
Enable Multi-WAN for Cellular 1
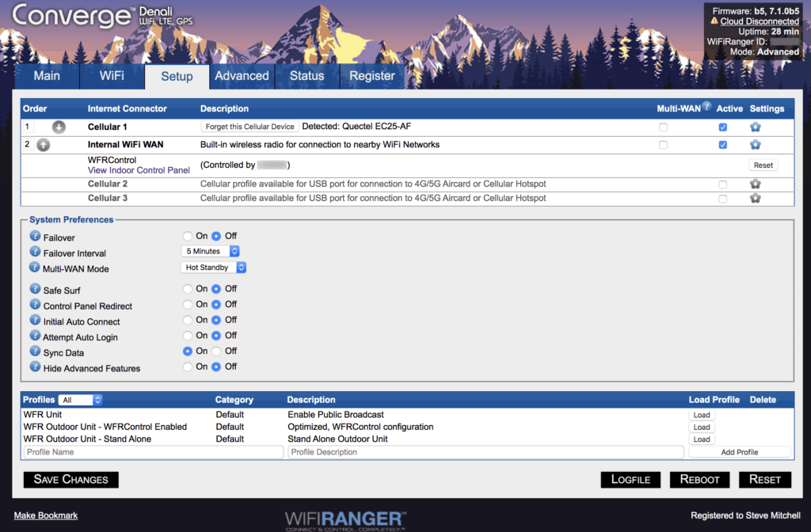pos(663,127)
